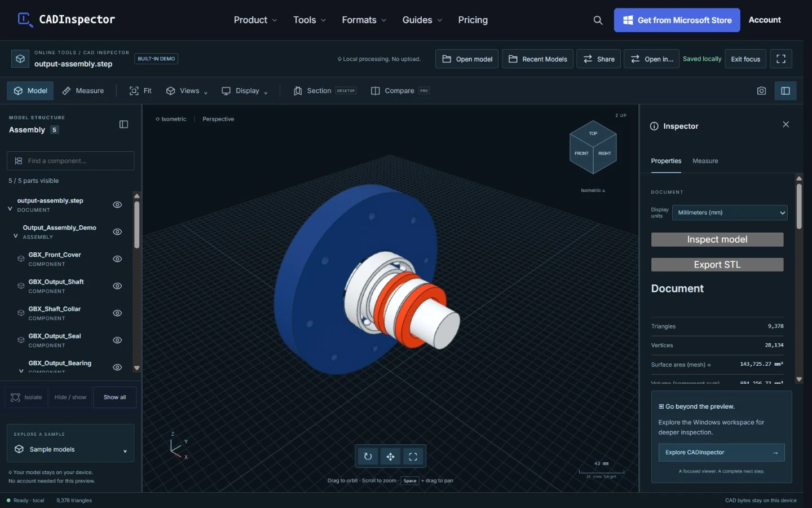Toggle visibility of Output_Assembly_Demo
Screen dimensions: 812x508
(x=117, y=232)
